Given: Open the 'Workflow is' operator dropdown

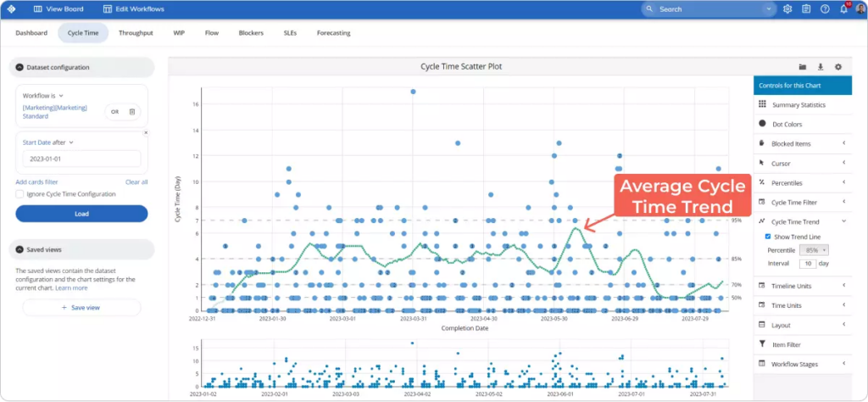Looking at the screenshot, I should 43,95.
